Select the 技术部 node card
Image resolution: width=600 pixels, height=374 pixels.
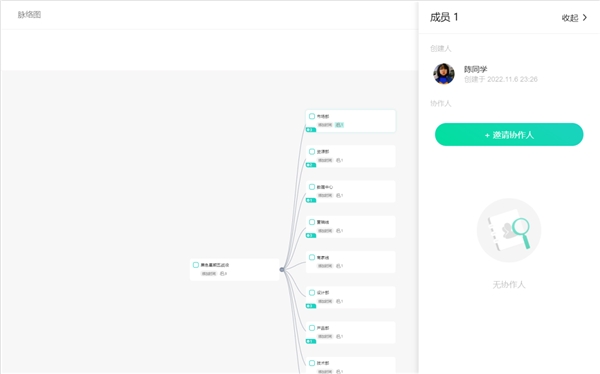(x=351, y=365)
